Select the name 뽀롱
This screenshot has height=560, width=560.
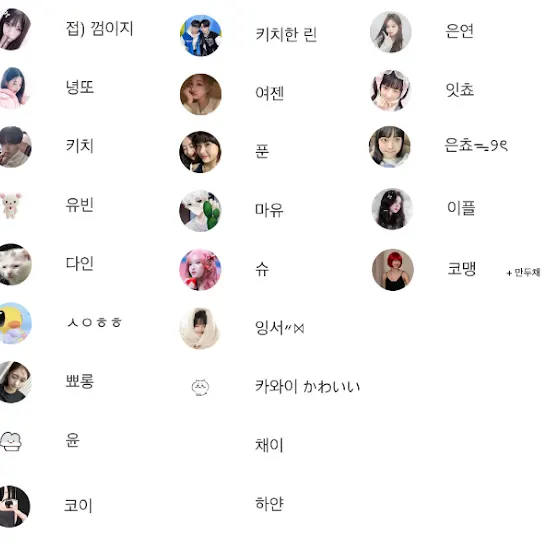point(80,381)
